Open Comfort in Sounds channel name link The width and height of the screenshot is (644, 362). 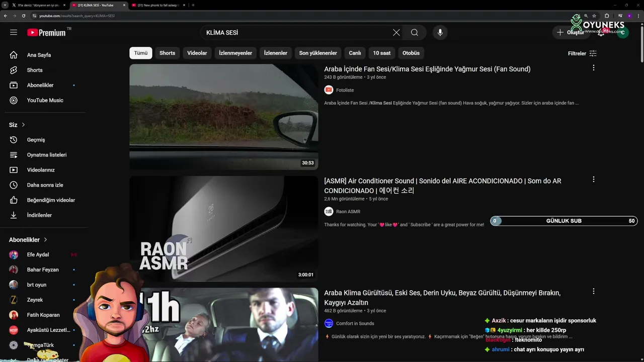coord(355,323)
